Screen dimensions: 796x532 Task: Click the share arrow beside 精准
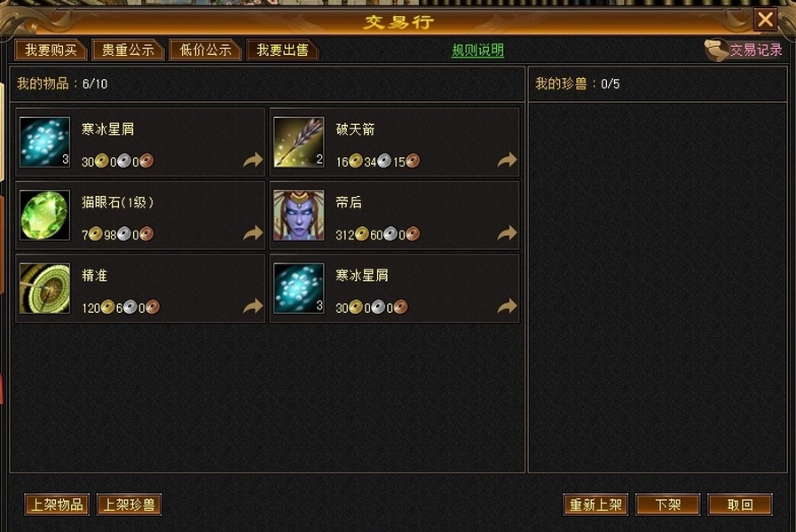click(253, 306)
